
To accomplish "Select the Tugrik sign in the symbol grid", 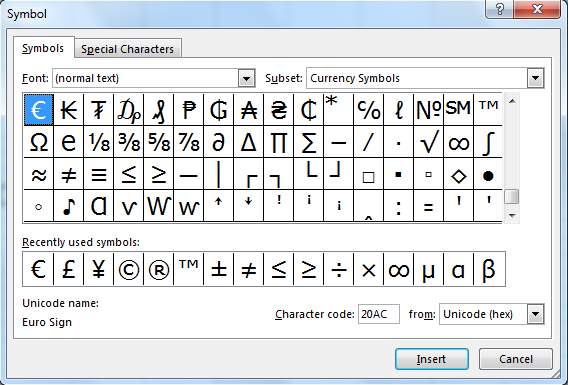I will (99, 110).
